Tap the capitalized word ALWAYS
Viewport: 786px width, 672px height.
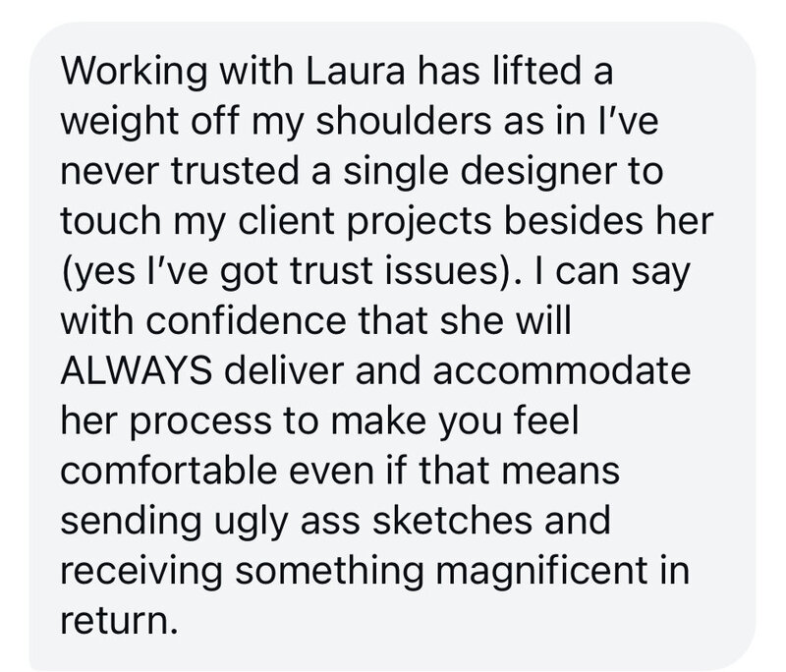tap(136, 370)
